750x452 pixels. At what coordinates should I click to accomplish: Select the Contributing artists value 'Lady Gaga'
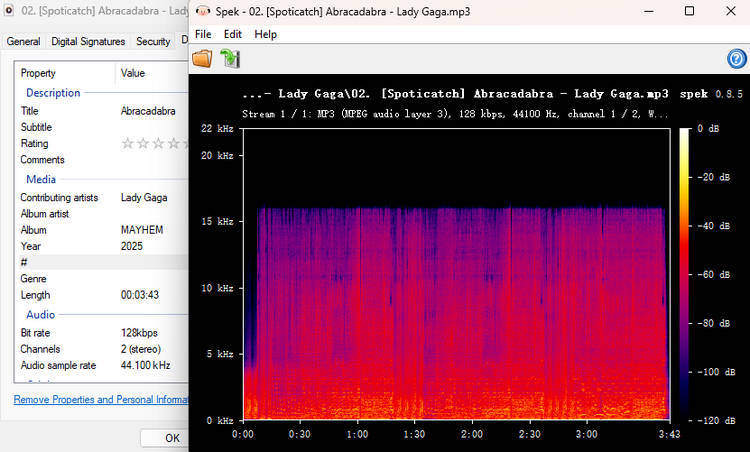point(144,198)
